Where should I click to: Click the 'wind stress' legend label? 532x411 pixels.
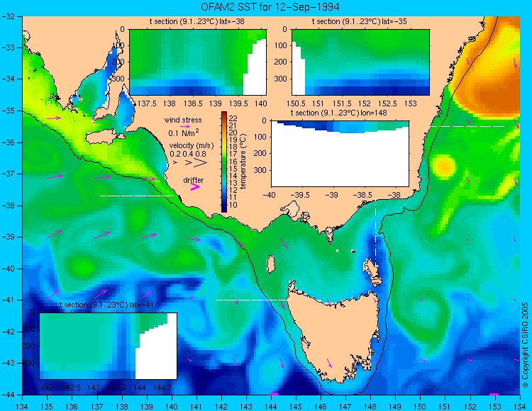pyautogui.click(x=183, y=120)
